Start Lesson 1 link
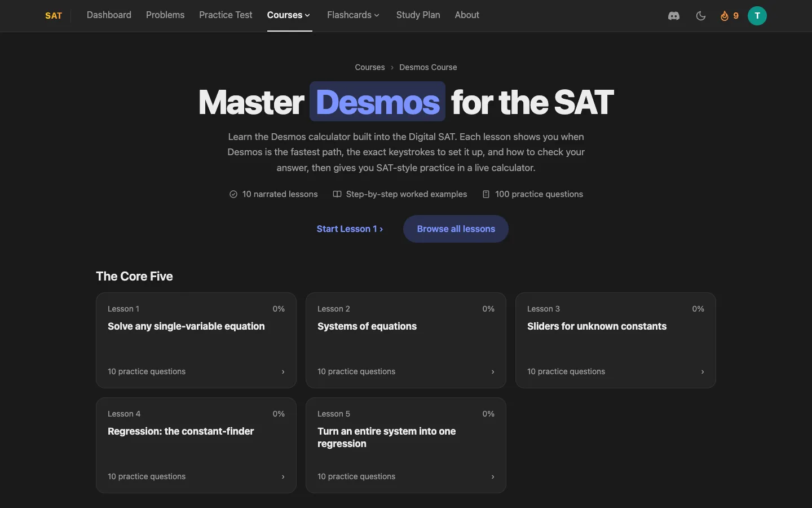Image resolution: width=812 pixels, height=508 pixels. click(x=350, y=229)
